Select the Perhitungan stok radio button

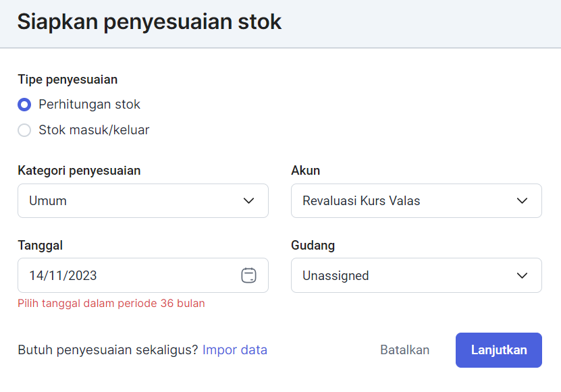24,105
